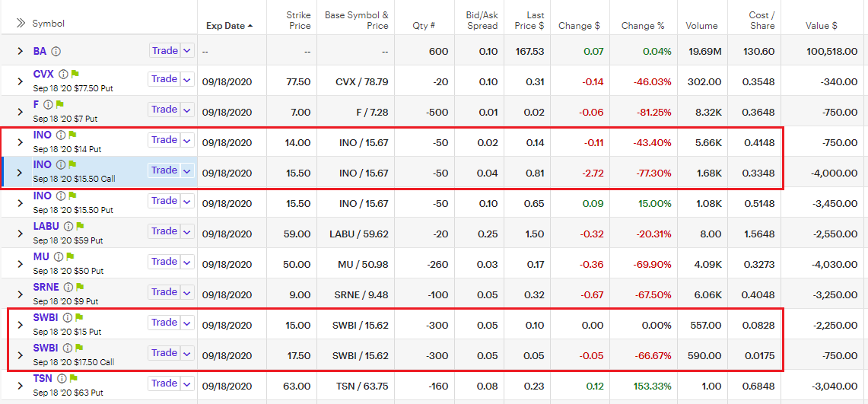The width and height of the screenshot is (868, 404).
Task: Click green flag on SWBI $15 Put
Action: point(78,318)
